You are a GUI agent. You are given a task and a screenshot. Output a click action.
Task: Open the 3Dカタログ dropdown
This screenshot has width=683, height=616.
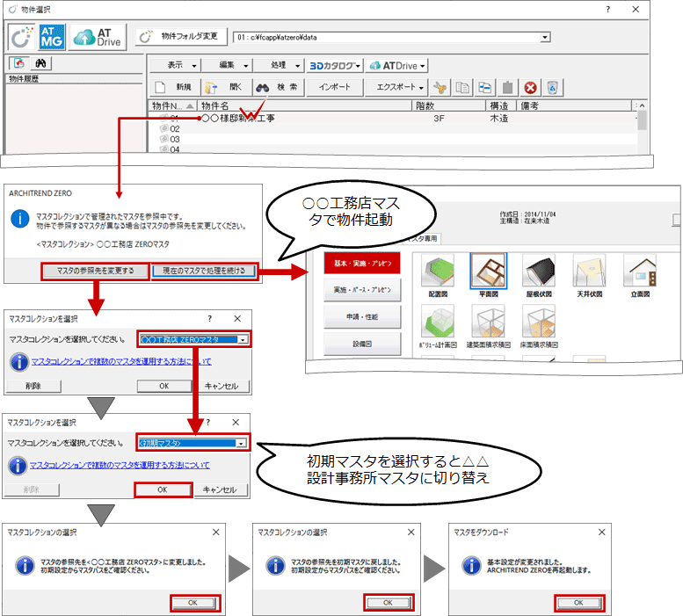(x=335, y=66)
